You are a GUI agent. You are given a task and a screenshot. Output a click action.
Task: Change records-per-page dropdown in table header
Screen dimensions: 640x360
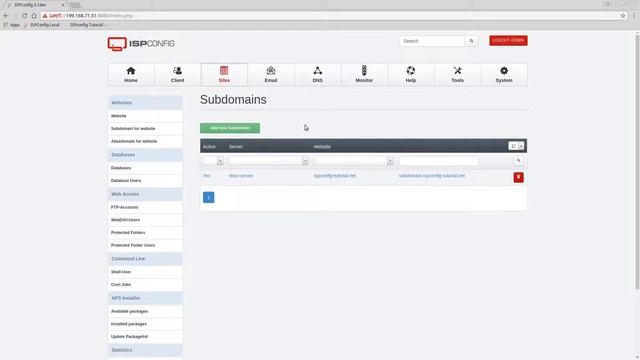[x=516, y=146]
